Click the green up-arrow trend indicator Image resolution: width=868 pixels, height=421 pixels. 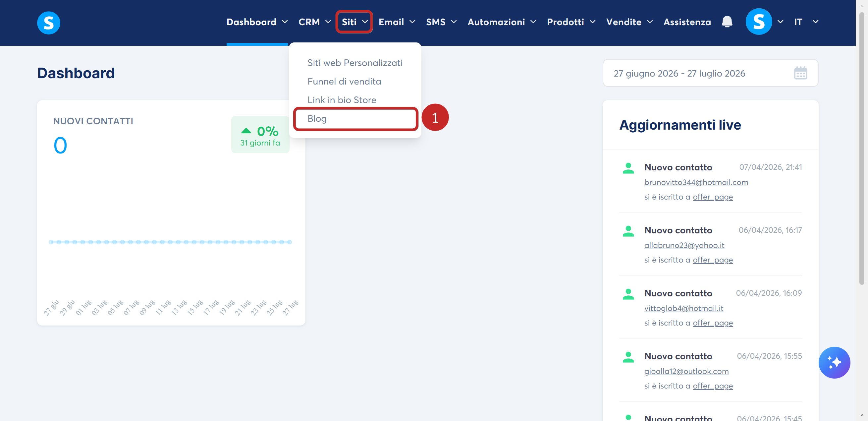[x=246, y=131]
